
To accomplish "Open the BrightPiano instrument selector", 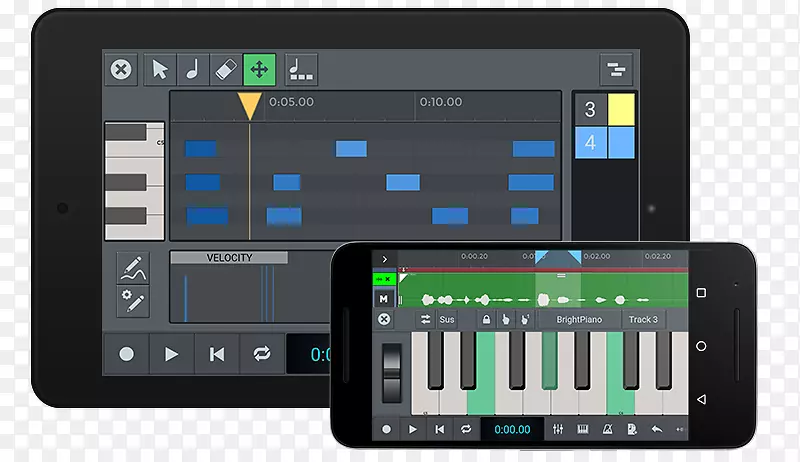I will click(579, 320).
